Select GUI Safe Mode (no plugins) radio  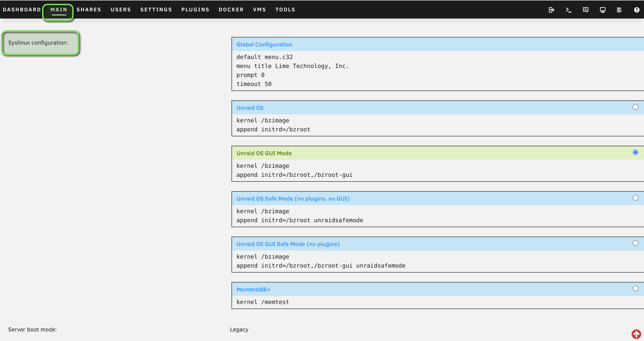click(x=635, y=243)
